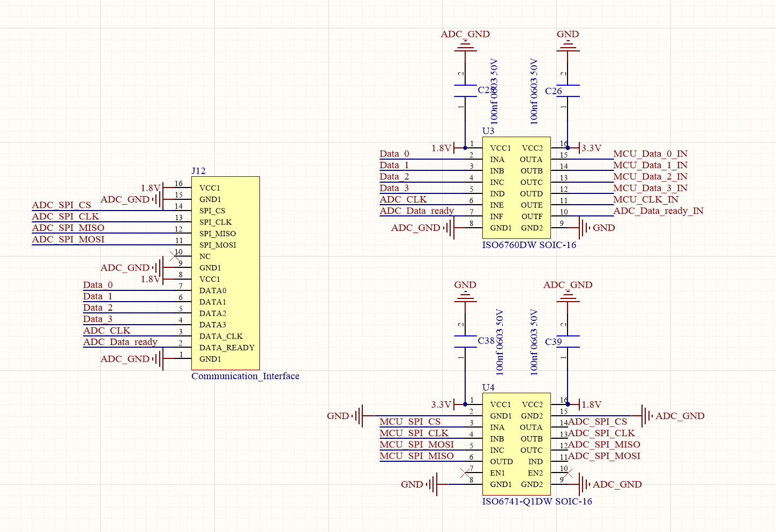
Task: Click the MCU_Data_3_IN net label
Action: 650,188
